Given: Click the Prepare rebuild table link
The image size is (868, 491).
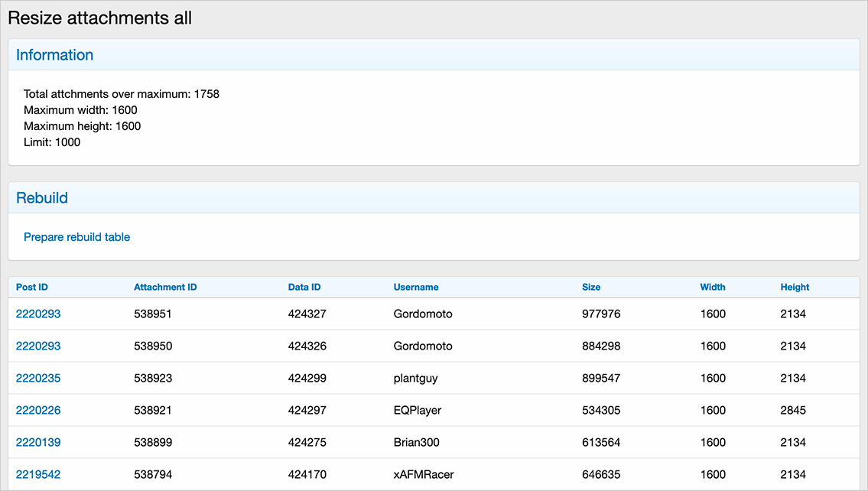Looking at the screenshot, I should click(x=76, y=237).
